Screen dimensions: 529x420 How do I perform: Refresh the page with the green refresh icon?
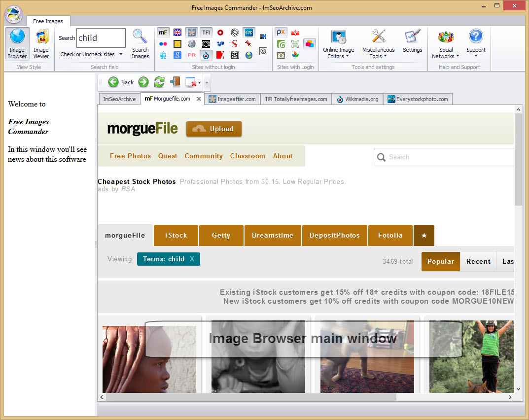pyautogui.click(x=159, y=82)
